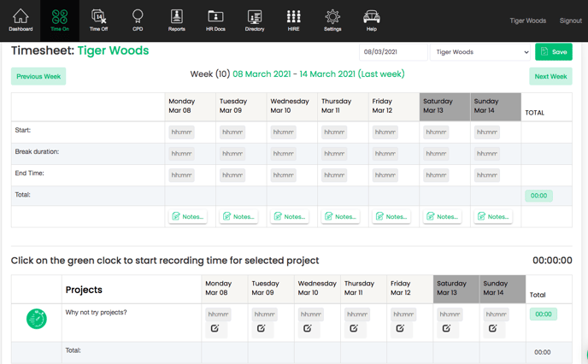This screenshot has height=364, width=588.
Task: Select the Time On tab
Action: pyautogui.click(x=60, y=21)
